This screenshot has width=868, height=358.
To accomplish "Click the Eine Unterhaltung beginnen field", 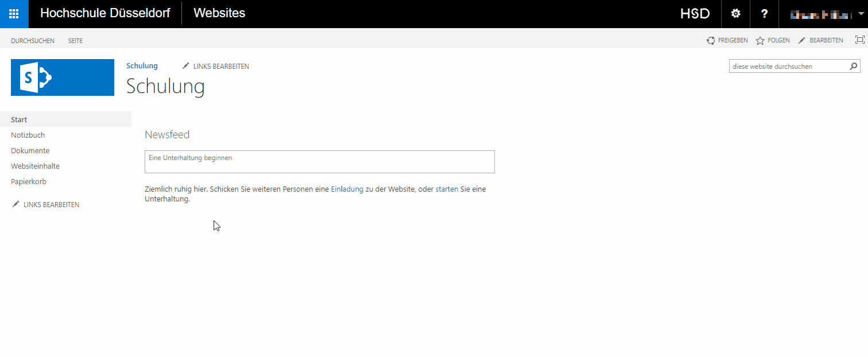I will pyautogui.click(x=319, y=162).
